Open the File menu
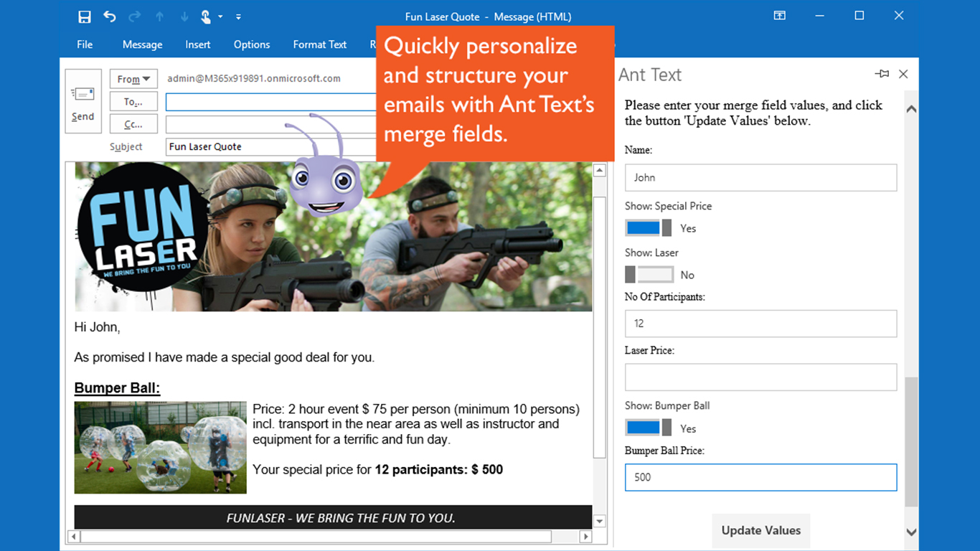This screenshot has width=980, height=551. tap(85, 44)
